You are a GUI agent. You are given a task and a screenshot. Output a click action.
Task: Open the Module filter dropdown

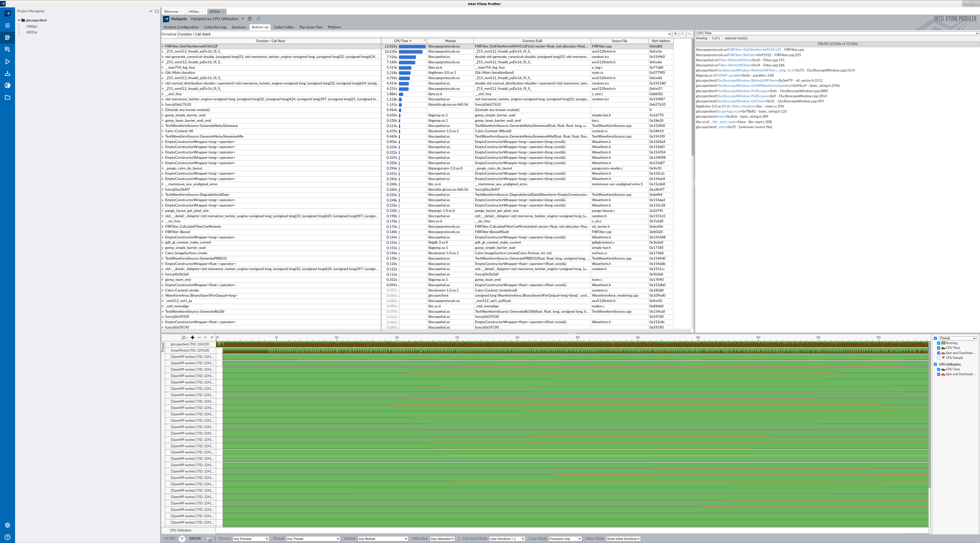(383, 539)
